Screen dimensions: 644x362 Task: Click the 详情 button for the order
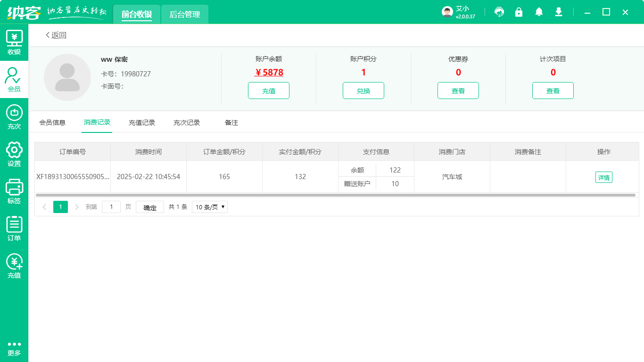click(x=604, y=177)
